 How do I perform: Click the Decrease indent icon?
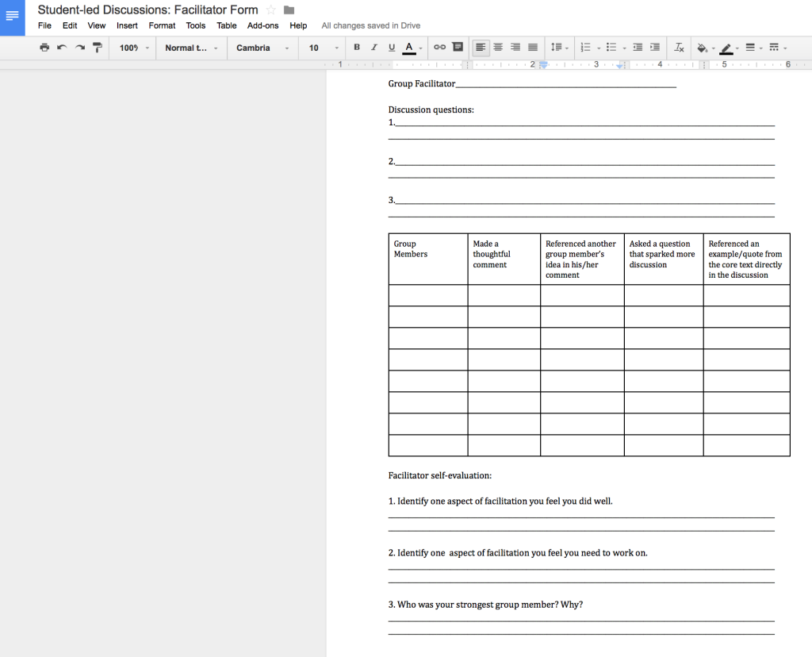638,48
